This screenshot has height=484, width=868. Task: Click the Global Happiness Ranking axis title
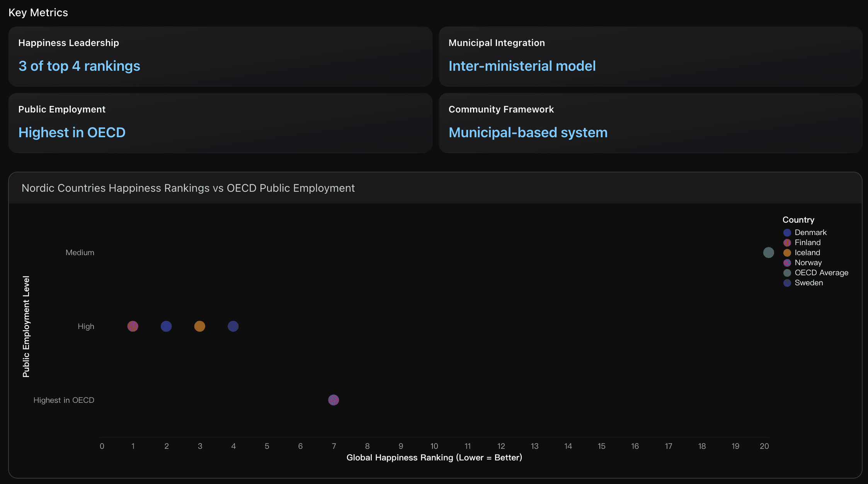click(x=434, y=457)
